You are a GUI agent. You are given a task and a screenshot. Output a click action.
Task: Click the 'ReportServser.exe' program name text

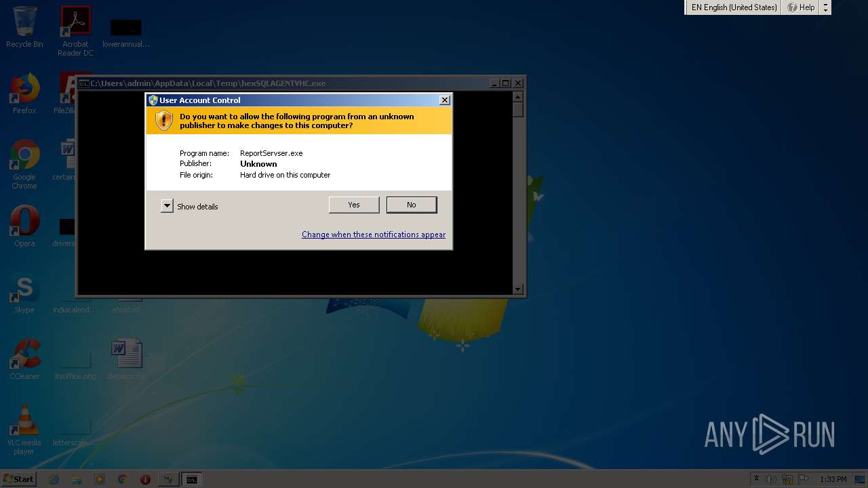tap(271, 153)
